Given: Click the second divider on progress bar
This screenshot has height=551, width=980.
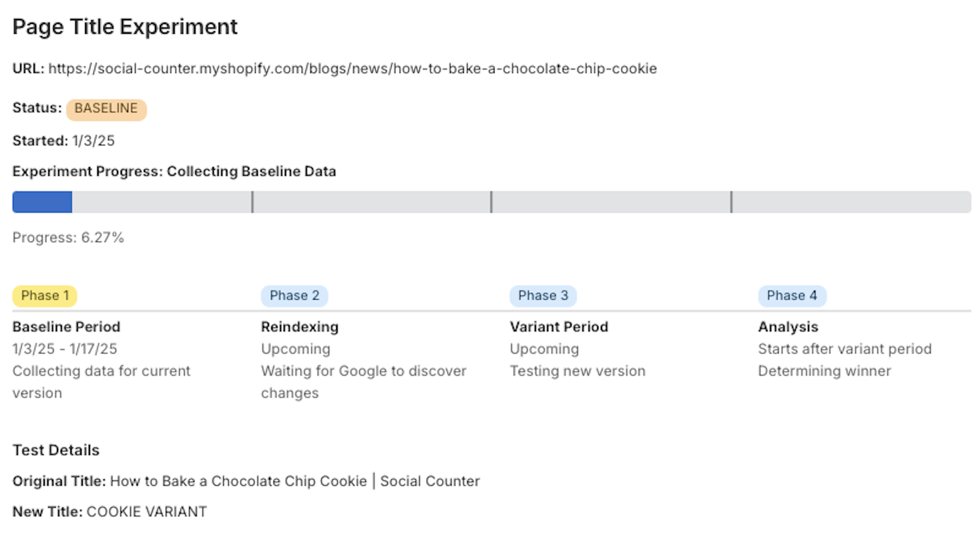Looking at the screenshot, I should pos(491,202).
